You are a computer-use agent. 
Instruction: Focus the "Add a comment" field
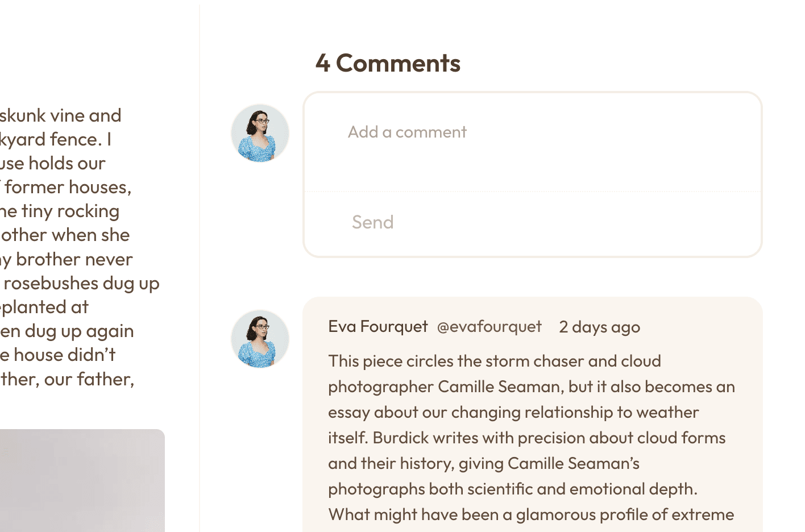(x=533, y=142)
